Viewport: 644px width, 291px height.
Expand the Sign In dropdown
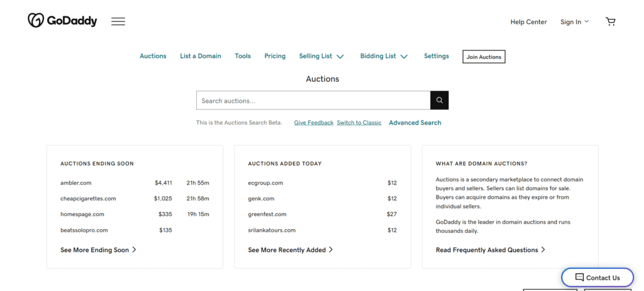[574, 22]
